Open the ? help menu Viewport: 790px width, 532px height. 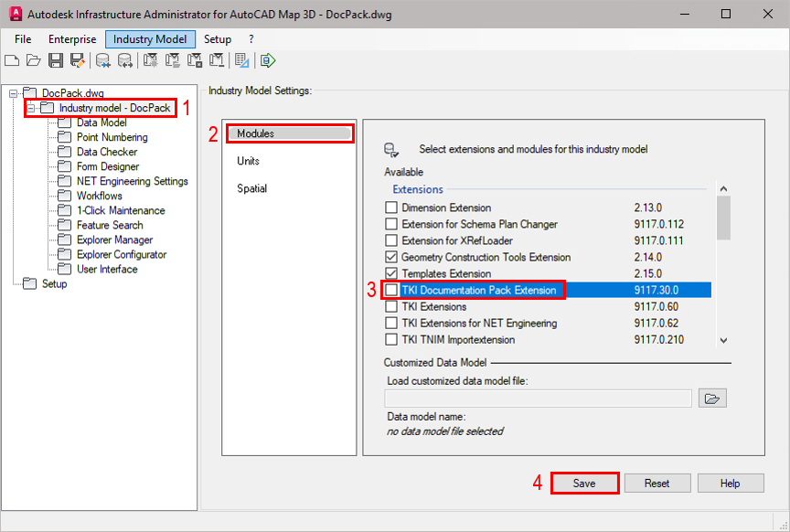[x=251, y=39]
